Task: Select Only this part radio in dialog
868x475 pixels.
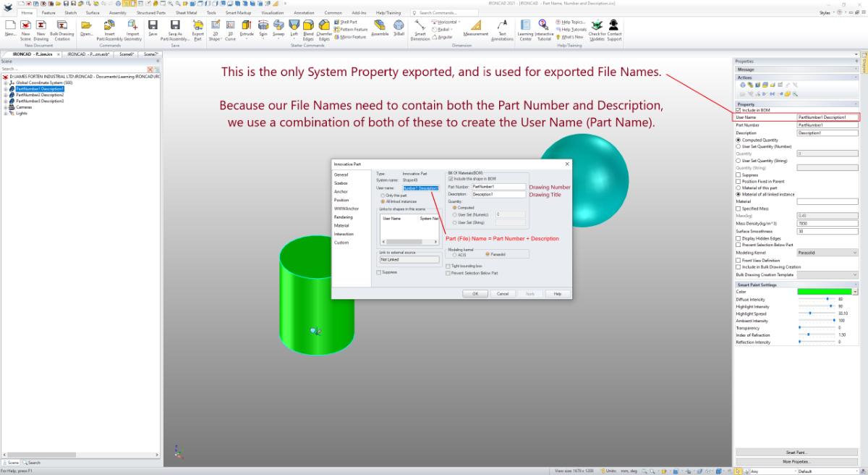Action: coord(383,196)
